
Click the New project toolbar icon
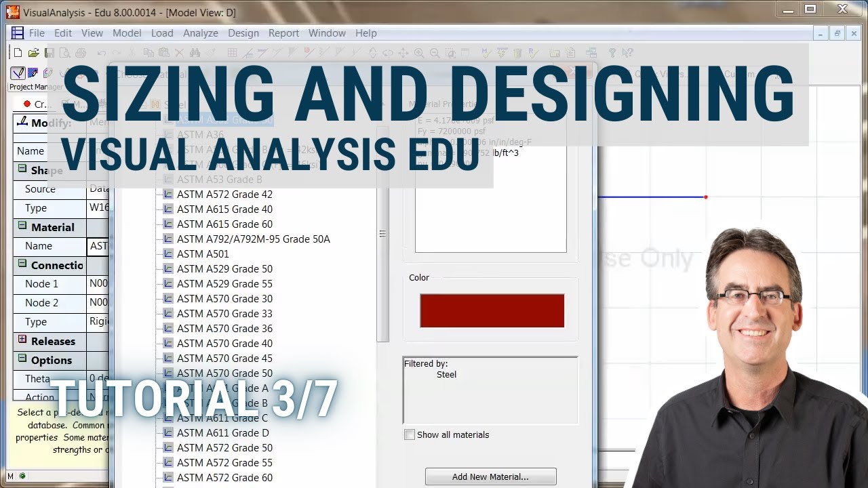(x=18, y=53)
